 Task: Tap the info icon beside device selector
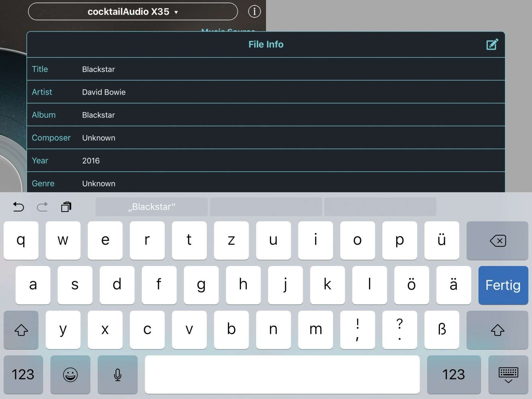(x=254, y=12)
